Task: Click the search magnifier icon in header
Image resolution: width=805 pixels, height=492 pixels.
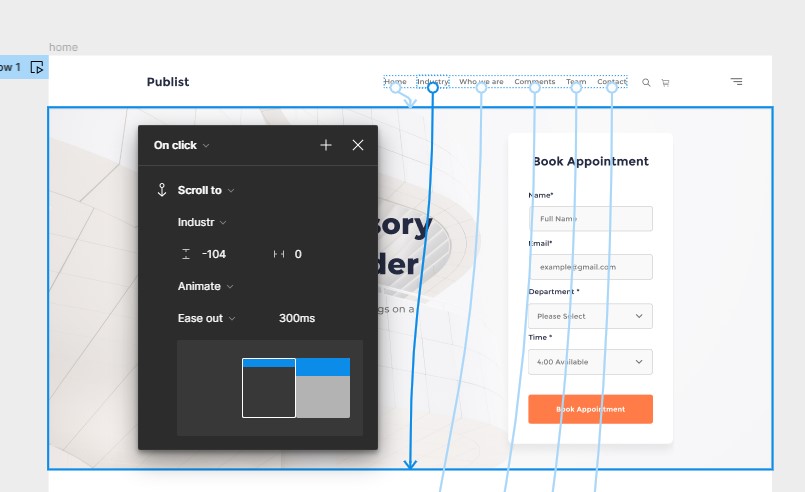Action: 646,83
